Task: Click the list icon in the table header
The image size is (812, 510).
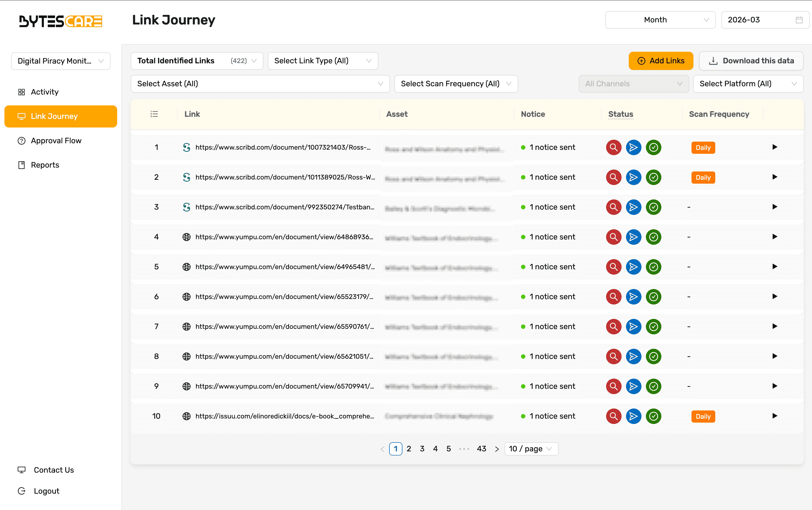Action: coord(154,114)
